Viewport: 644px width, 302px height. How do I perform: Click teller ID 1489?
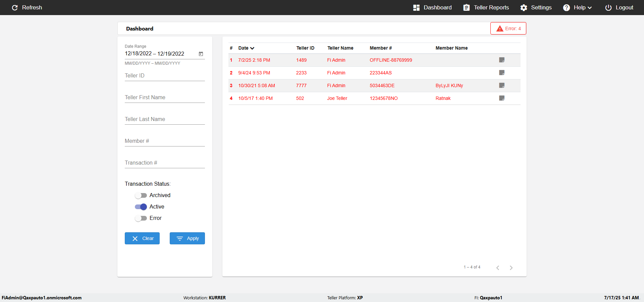coord(301,60)
